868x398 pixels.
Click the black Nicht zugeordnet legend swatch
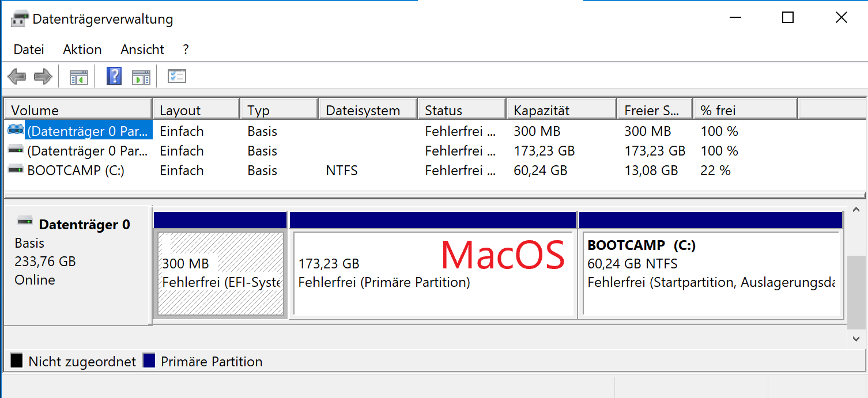(17, 361)
